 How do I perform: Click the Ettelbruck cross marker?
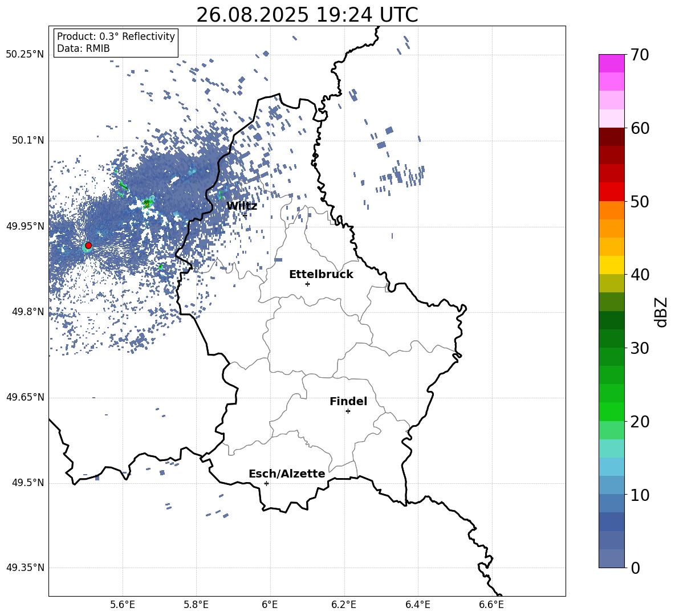(x=307, y=284)
